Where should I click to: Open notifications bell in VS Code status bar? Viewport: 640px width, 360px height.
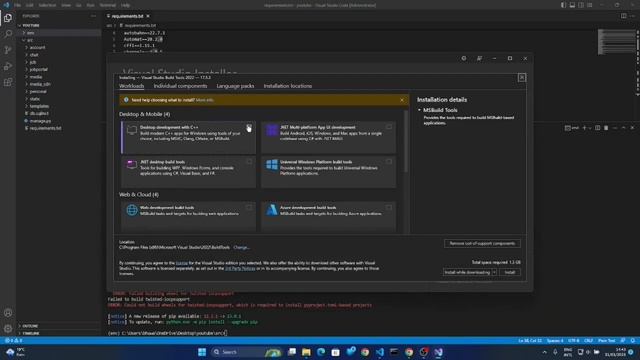click(x=632, y=340)
